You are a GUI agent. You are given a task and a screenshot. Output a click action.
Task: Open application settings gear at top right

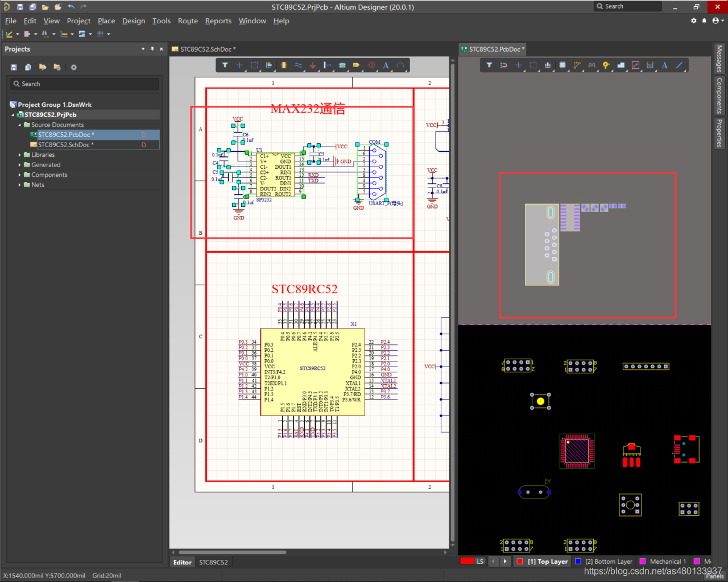tap(694, 20)
